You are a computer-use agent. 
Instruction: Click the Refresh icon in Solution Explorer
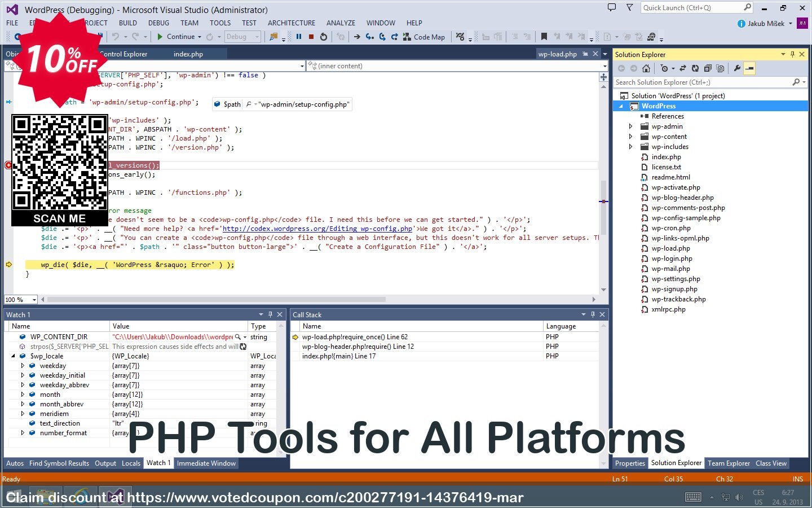point(695,68)
